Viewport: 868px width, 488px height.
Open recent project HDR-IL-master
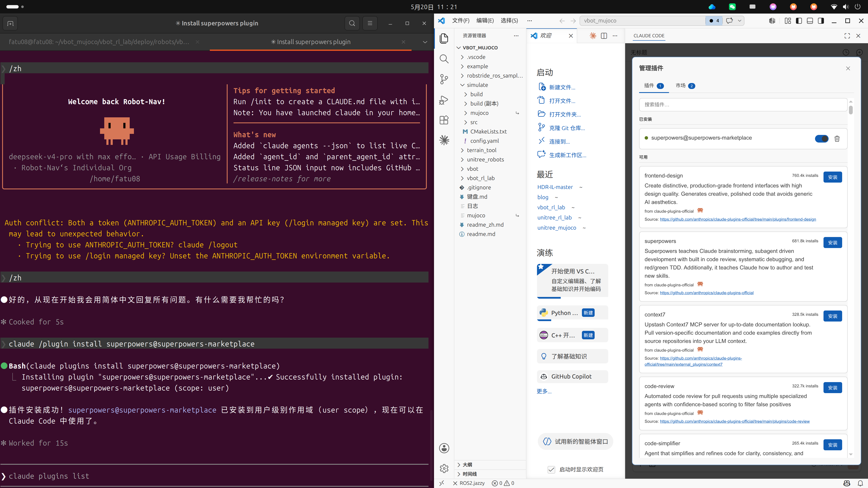pos(555,187)
